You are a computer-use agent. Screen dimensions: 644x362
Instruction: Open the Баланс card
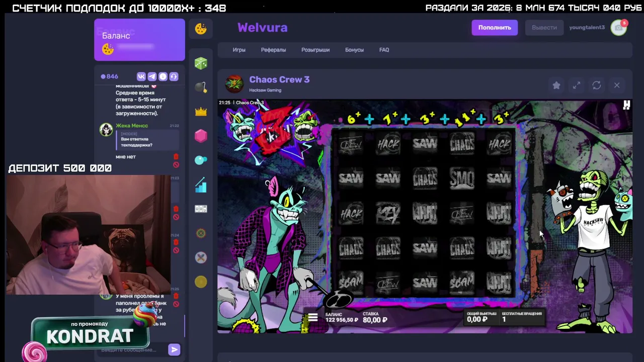tap(139, 40)
